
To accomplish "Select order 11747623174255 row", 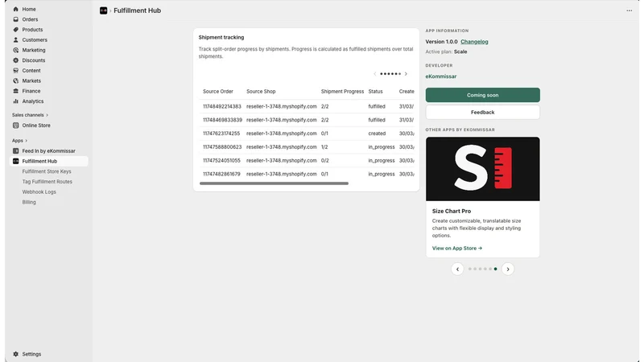I will 307,134.
